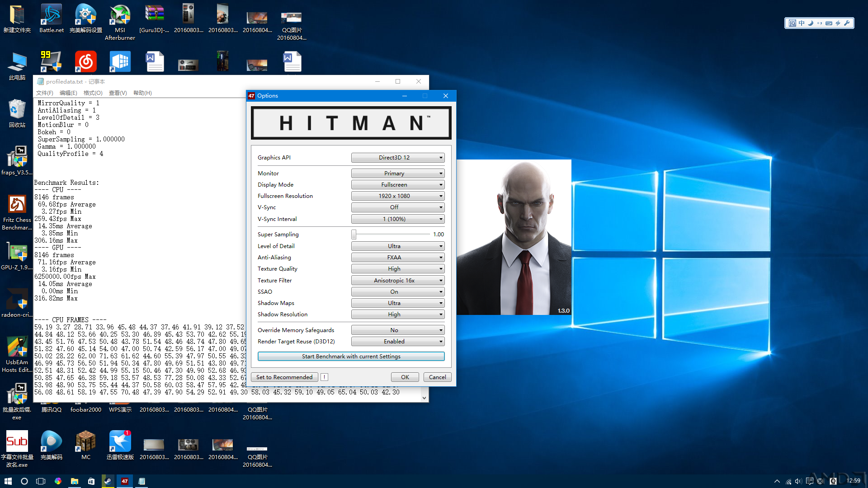The width and height of the screenshot is (868, 488).
Task: Select the 完美解码 player icon
Action: click(52, 446)
